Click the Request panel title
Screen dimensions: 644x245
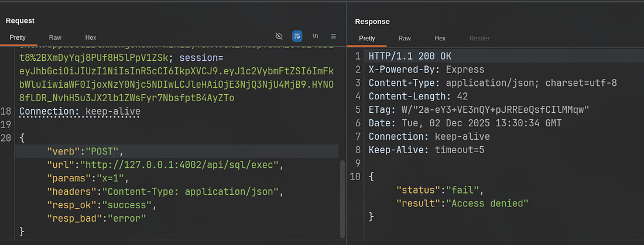(20, 20)
